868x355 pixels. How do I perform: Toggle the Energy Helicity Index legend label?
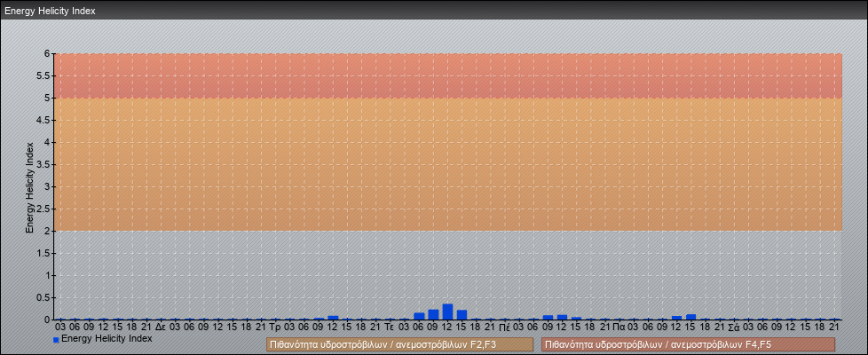point(107,338)
